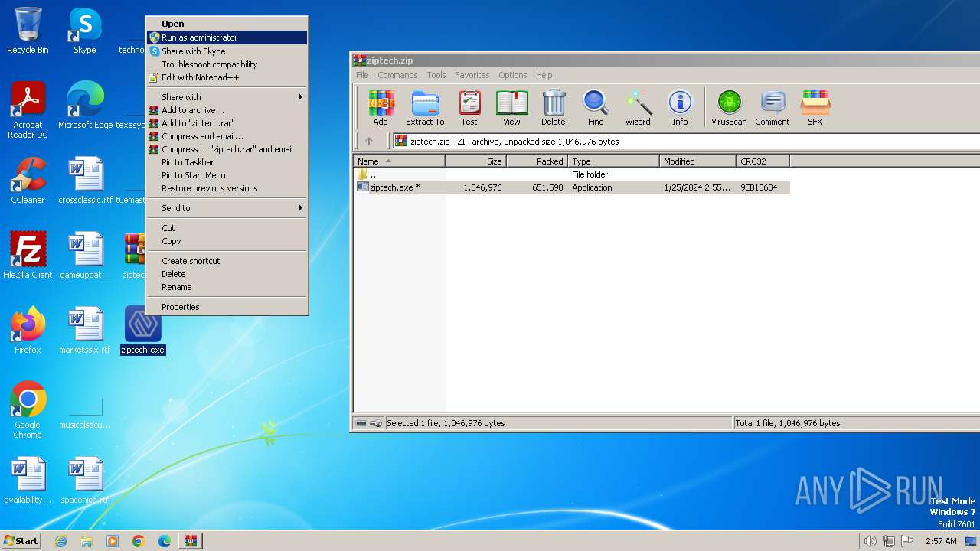Open the Find magnifier icon

(x=596, y=108)
